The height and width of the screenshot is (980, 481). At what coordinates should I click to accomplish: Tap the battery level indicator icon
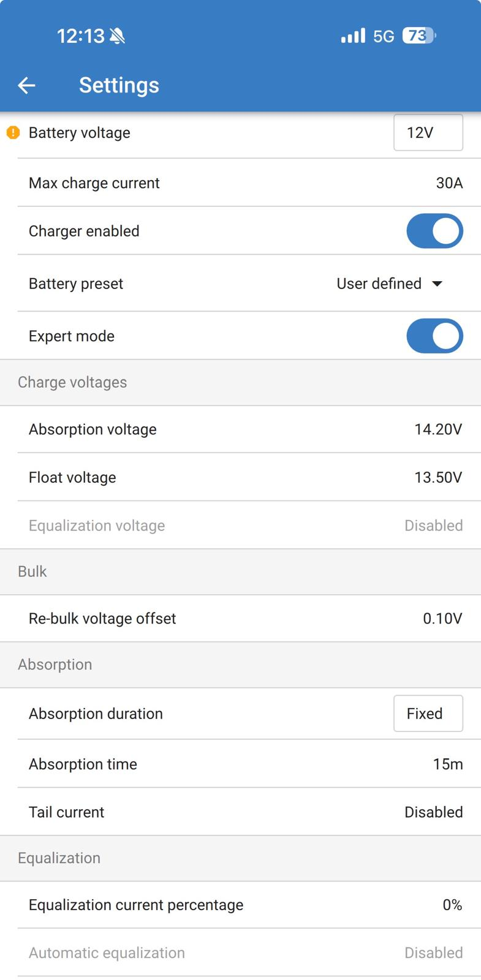419,36
